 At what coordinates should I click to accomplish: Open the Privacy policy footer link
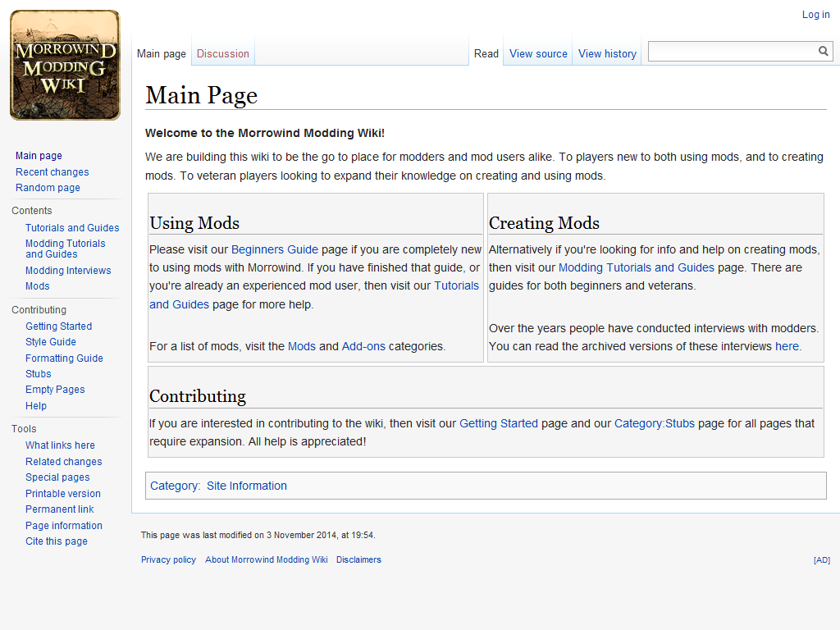coord(168,559)
